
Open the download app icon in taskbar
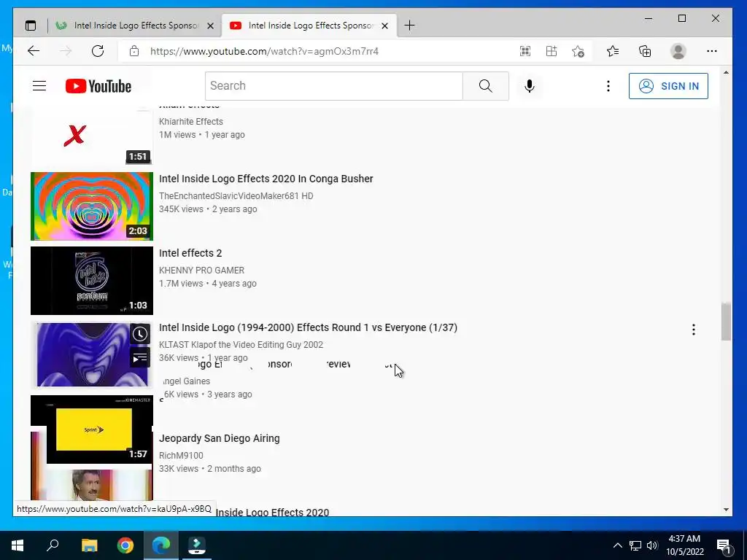click(197, 545)
